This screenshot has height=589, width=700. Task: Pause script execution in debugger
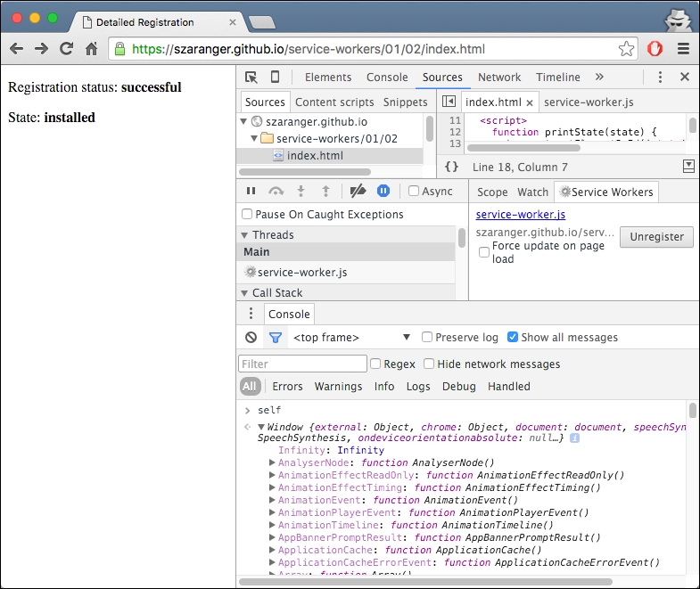(251, 191)
